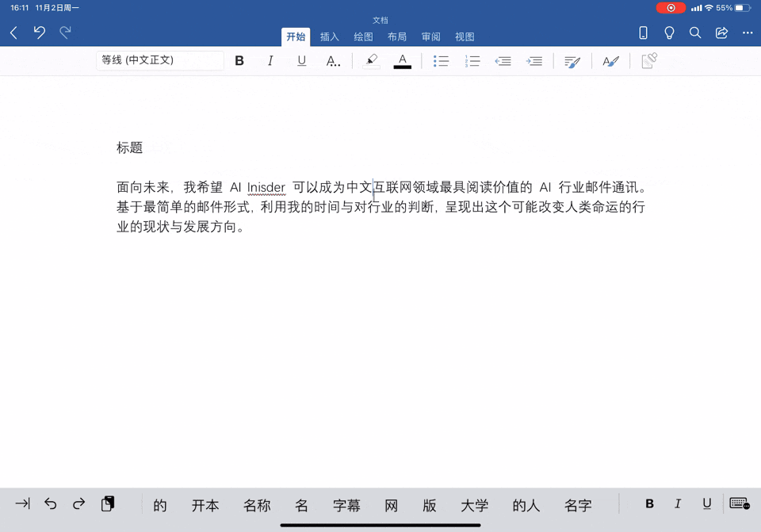The height and width of the screenshot is (532, 761).
Task: Tap the back chevron to exit document
Action: point(13,33)
